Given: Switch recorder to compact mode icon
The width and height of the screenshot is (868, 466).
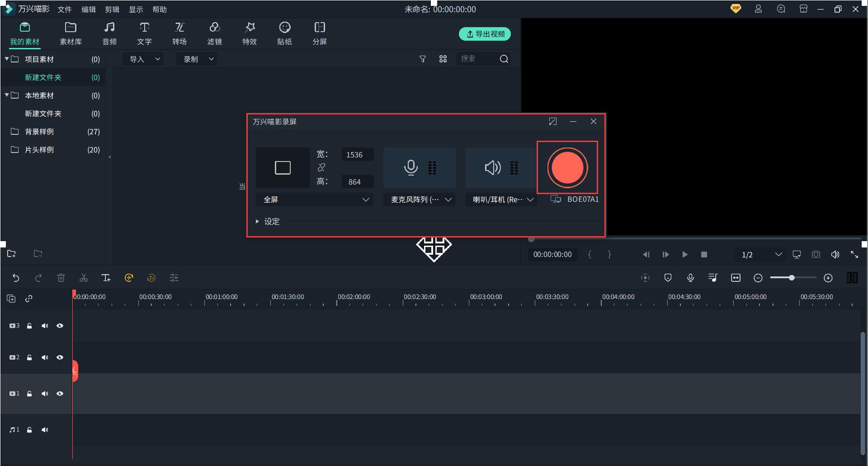Looking at the screenshot, I should click(552, 121).
